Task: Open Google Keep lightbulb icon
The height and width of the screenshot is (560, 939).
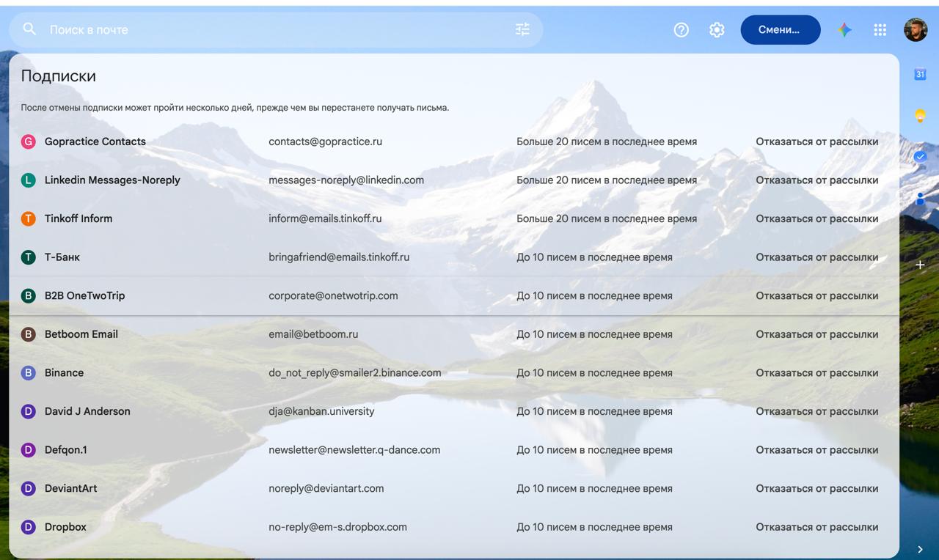Action: 920,115
